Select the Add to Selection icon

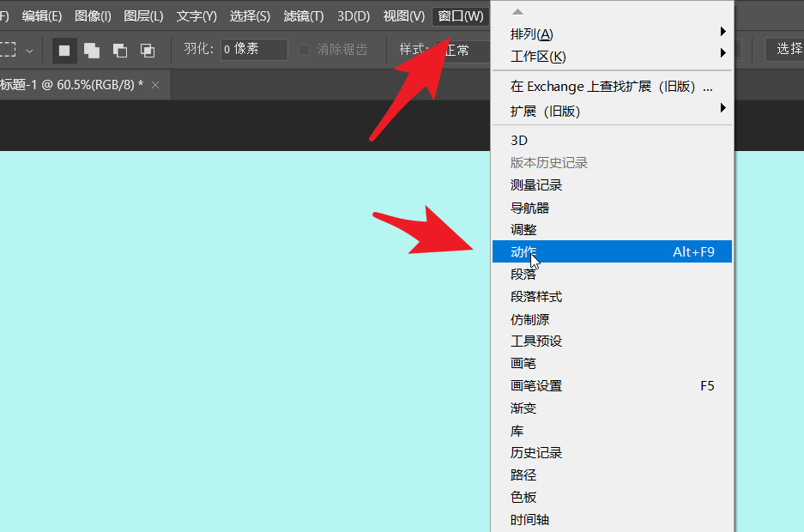[x=92, y=51]
